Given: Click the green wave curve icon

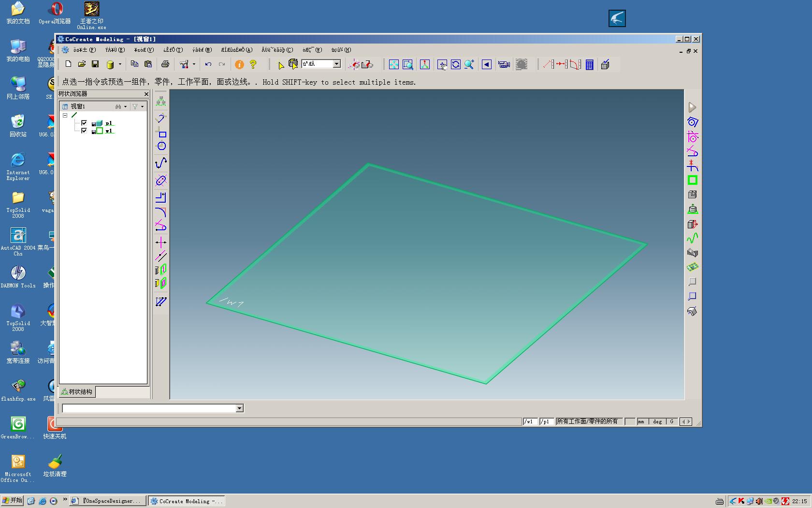Looking at the screenshot, I should 693,238.
